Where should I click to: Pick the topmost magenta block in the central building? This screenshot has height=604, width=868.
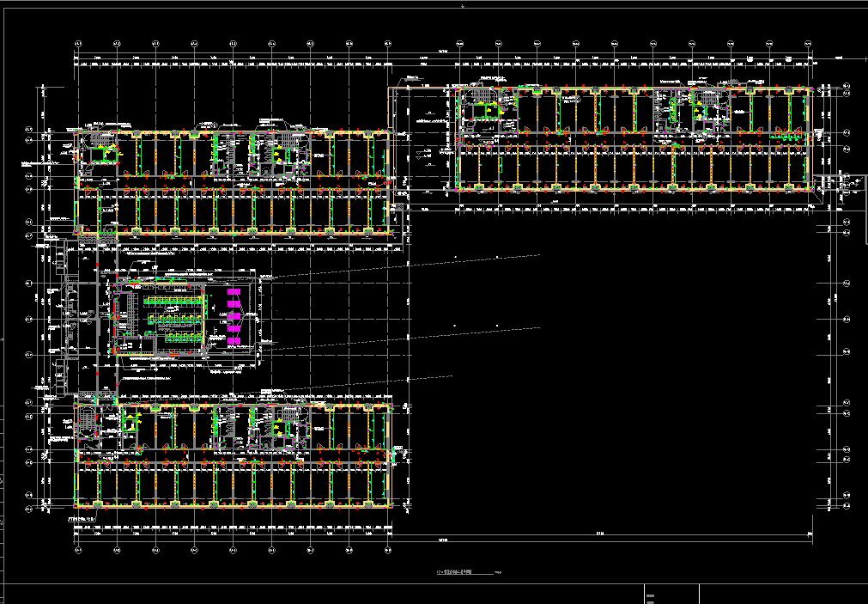[x=233, y=293]
